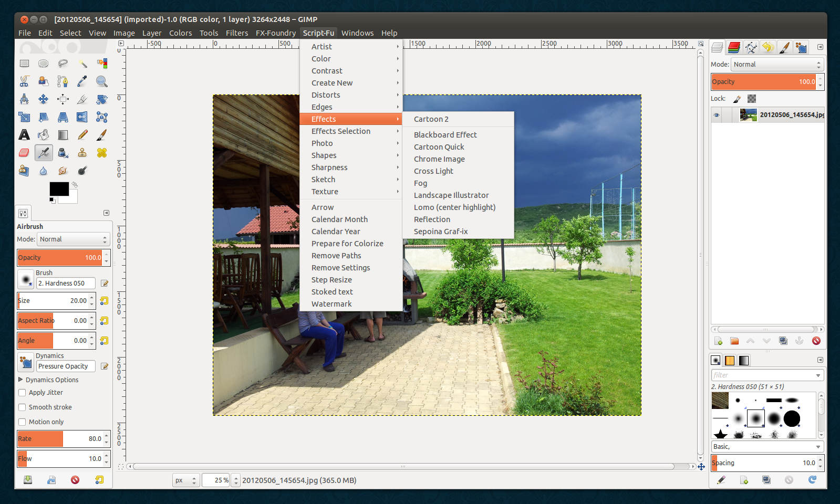Choose the Pencil tool
The height and width of the screenshot is (504, 840).
[x=82, y=135]
